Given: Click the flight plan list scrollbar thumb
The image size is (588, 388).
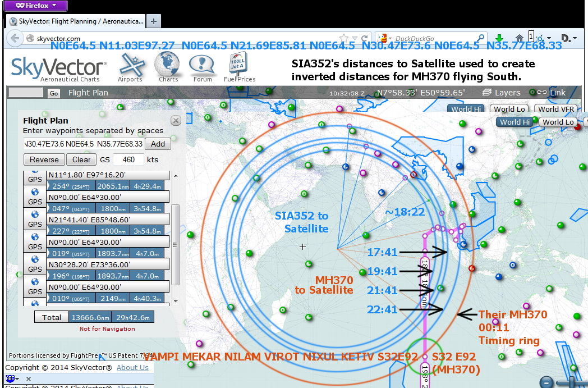Looking at the screenshot, I should tap(175, 245).
